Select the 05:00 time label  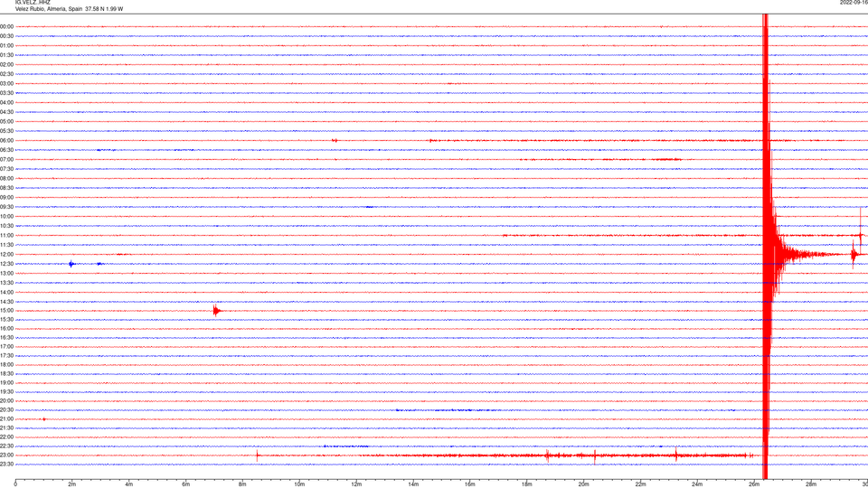6,121
